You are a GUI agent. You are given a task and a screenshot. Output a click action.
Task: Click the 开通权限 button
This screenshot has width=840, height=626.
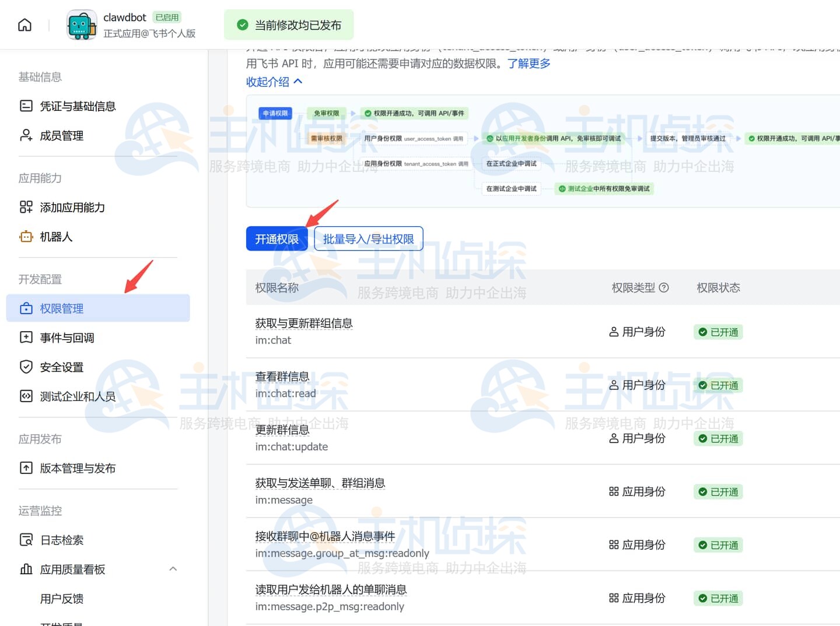[276, 239]
